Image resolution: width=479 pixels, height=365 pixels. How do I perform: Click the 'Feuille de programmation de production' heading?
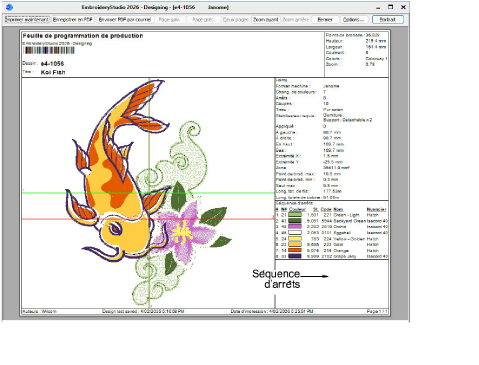[83, 36]
